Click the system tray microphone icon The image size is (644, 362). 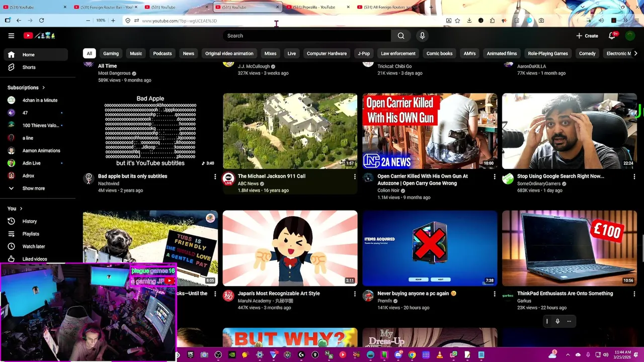pyautogui.click(x=589, y=355)
